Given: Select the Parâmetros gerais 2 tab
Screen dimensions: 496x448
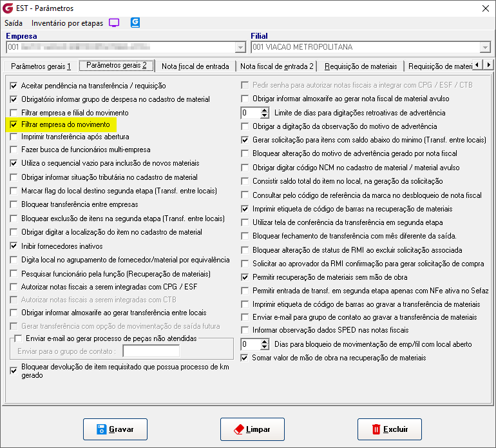Looking at the screenshot, I should click(117, 65).
